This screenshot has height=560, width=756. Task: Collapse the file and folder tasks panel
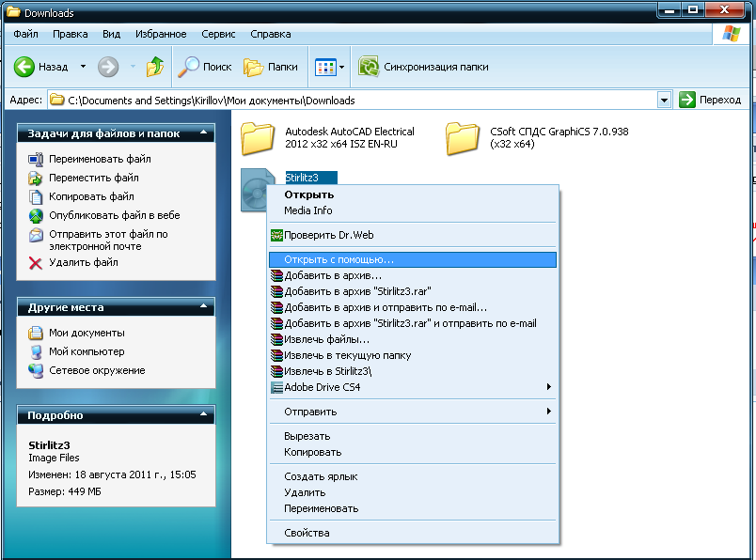pyautogui.click(x=203, y=133)
